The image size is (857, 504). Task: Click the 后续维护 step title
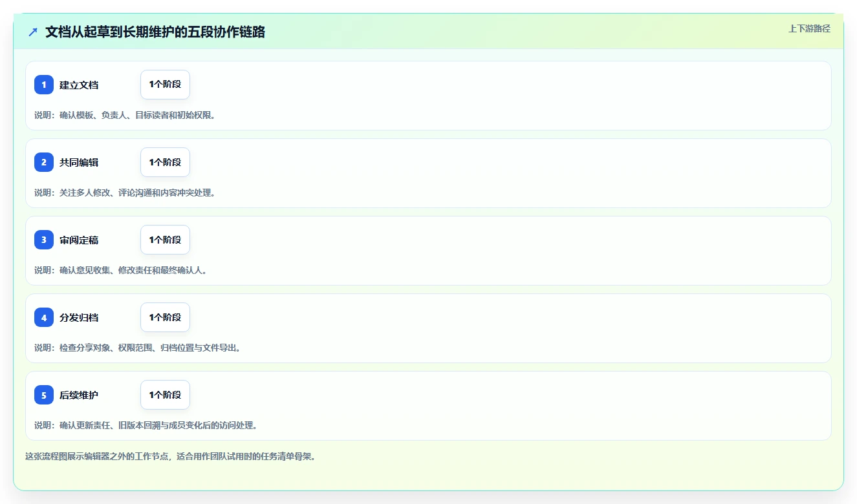pyautogui.click(x=79, y=395)
